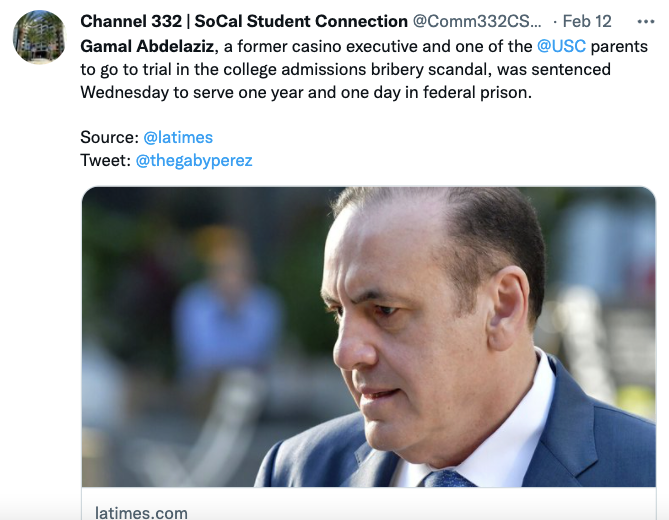Image resolution: width=669 pixels, height=520 pixels.
Task: Open the more options ellipsis menu
Action: click(646, 21)
